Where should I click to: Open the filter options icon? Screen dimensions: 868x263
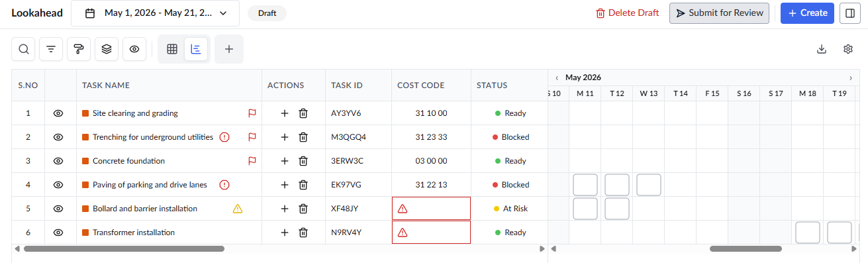[51, 49]
